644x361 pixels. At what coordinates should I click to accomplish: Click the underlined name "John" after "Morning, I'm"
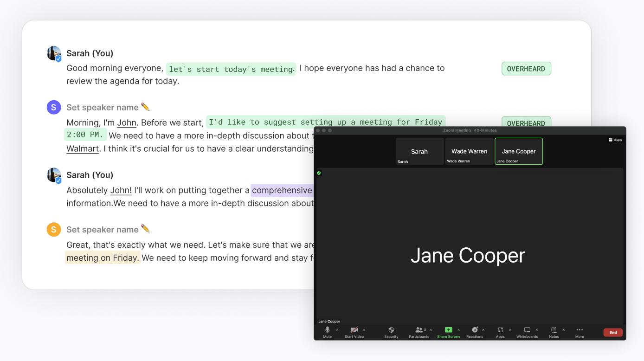tap(127, 123)
